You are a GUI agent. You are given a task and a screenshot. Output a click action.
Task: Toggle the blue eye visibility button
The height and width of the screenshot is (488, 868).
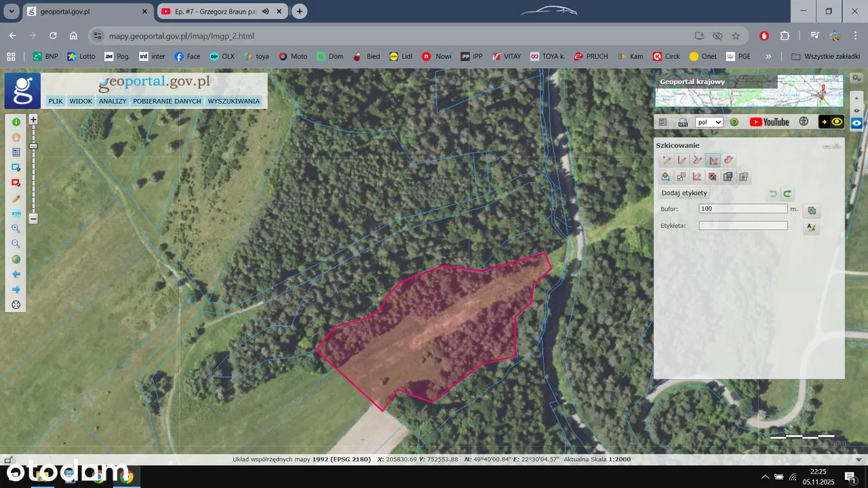[856, 123]
